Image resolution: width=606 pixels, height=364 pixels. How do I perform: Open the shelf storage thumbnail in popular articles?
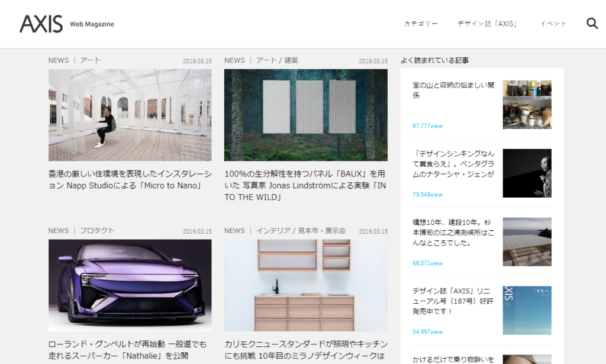527,104
